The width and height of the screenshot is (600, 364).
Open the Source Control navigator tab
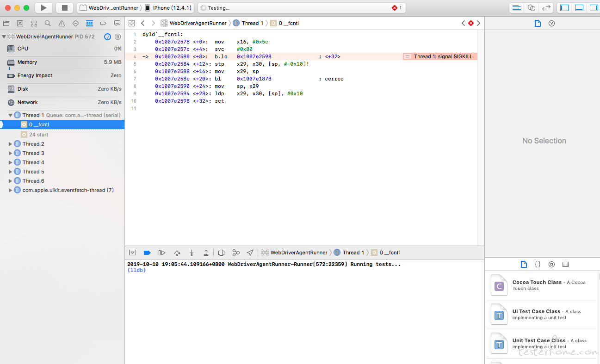(20, 23)
